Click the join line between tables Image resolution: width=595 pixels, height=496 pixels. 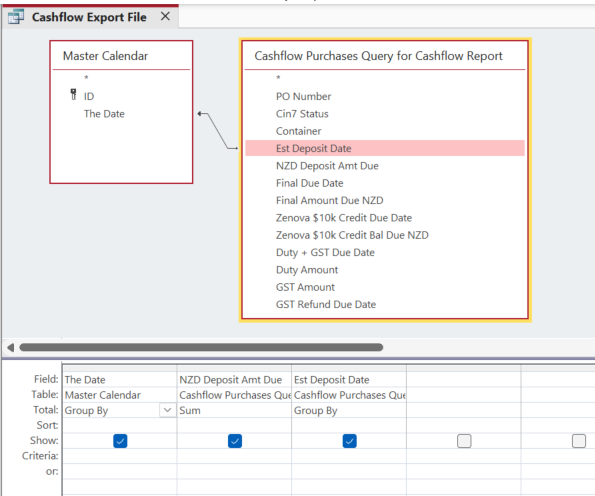pos(218,131)
